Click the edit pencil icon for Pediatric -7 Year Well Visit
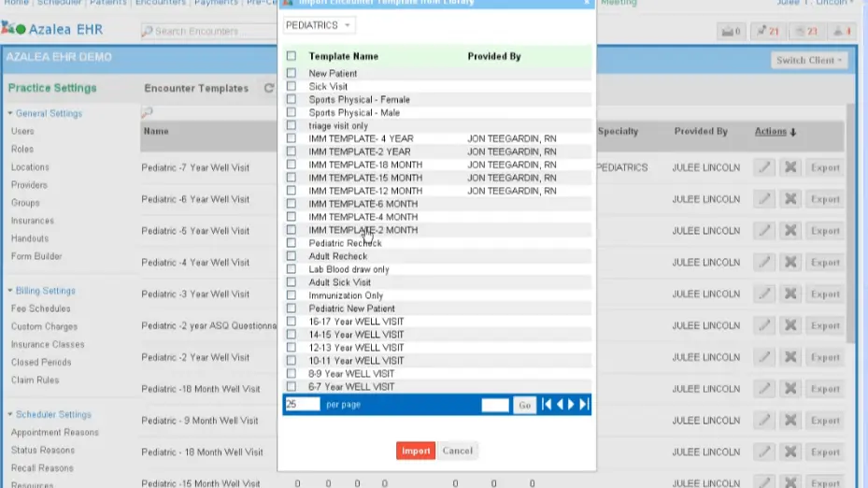This screenshot has height=488, width=868. click(765, 168)
